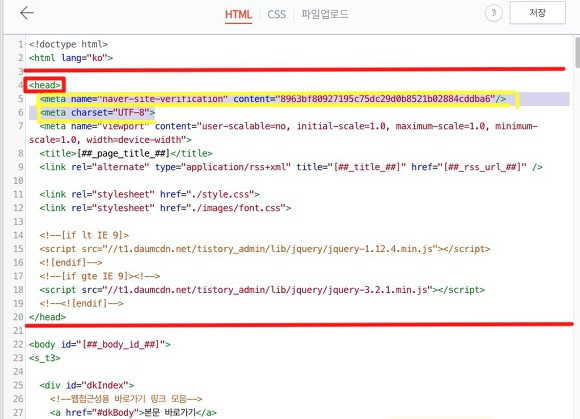This screenshot has height=419, width=580.
Task: Click the vertical scrollbar thumb of the editor
Action: [577, 53]
